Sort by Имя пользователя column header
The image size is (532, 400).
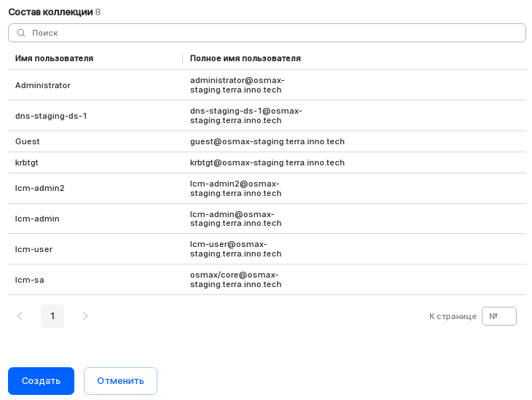[x=55, y=58]
